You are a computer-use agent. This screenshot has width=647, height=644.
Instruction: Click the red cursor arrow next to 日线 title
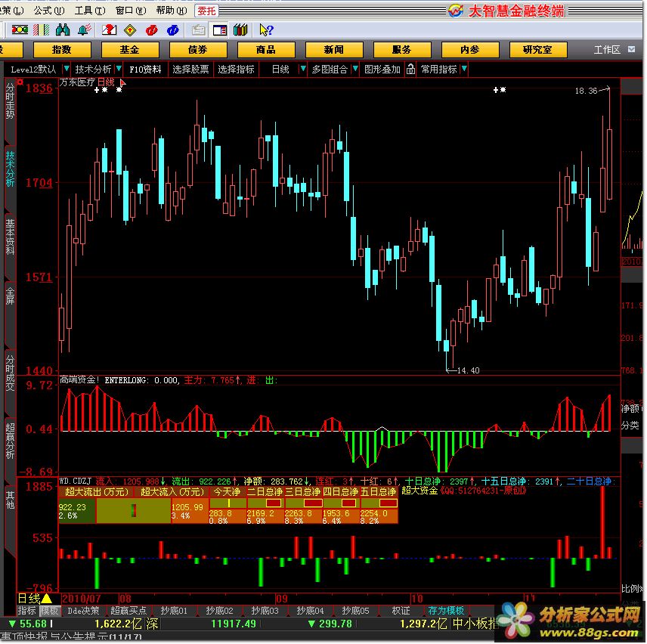(122, 83)
